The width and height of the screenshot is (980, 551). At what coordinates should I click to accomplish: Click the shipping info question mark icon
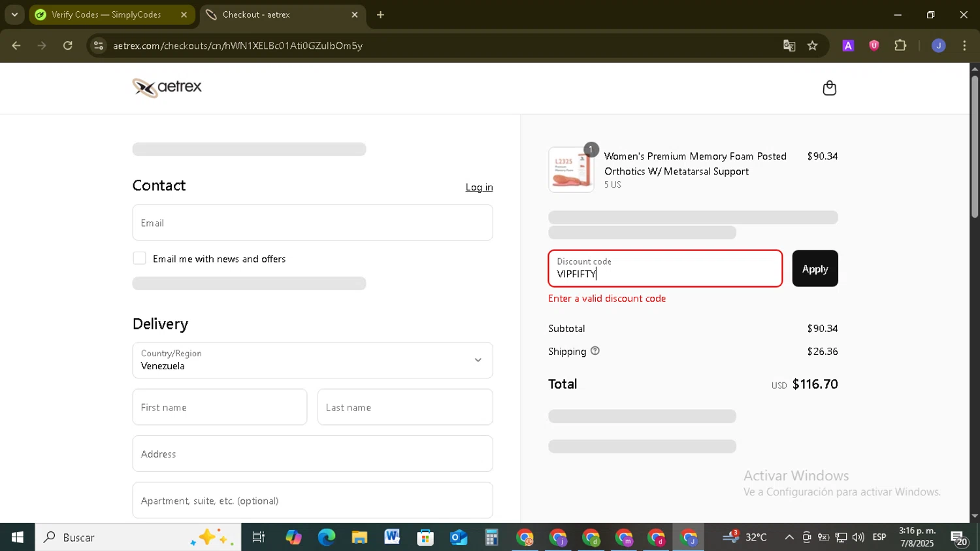tap(595, 351)
